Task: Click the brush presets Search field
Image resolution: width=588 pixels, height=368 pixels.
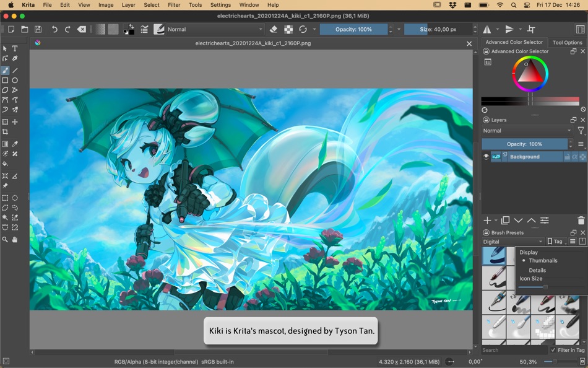Action: point(514,350)
